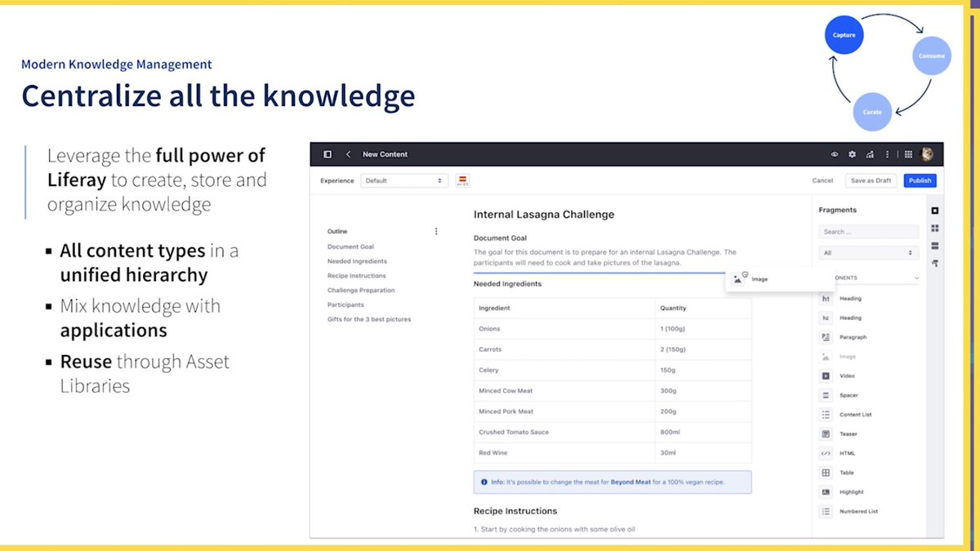
Task: Select the Onions table cell
Action: tap(565, 329)
